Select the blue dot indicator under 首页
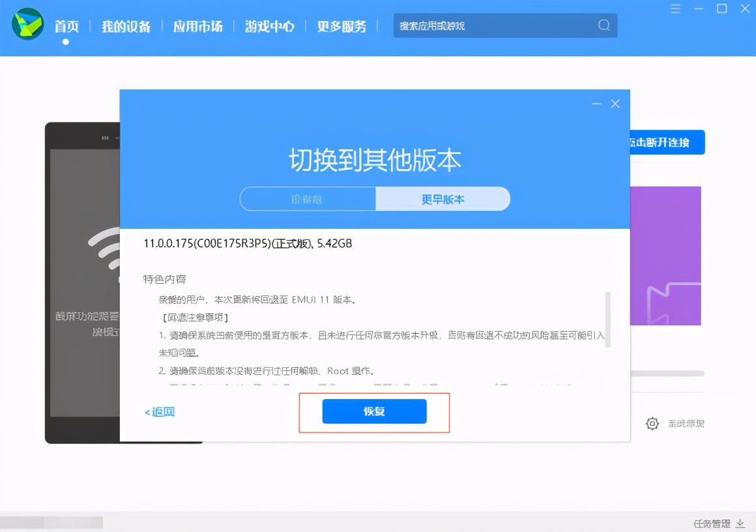This screenshot has width=756, height=532. pos(65,40)
